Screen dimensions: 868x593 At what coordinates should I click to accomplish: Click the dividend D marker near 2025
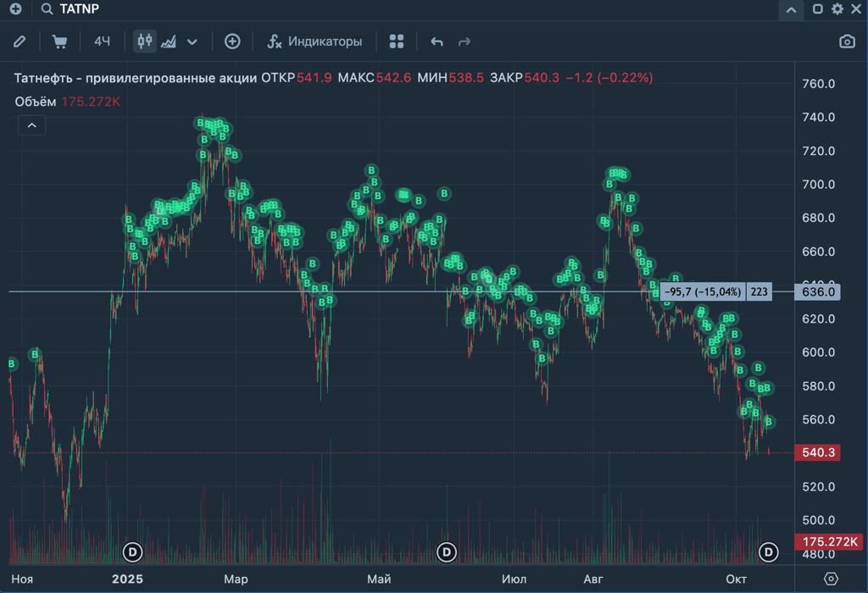coord(132,552)
